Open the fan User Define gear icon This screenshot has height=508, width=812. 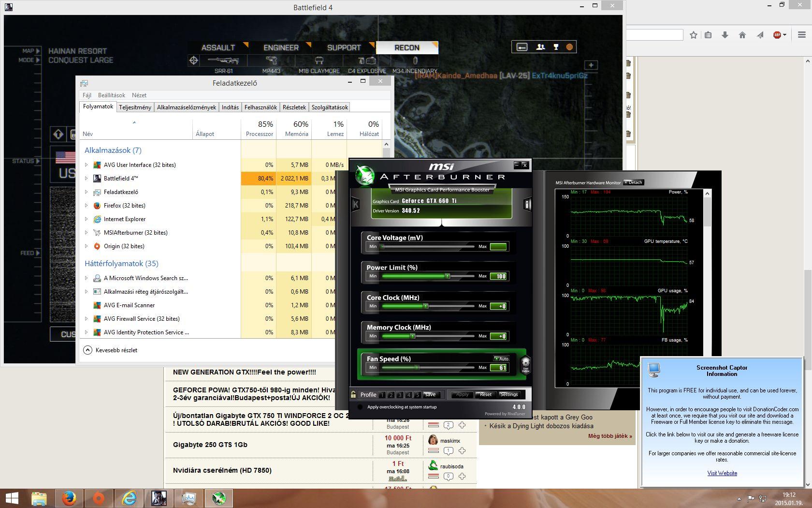[525, 364]
